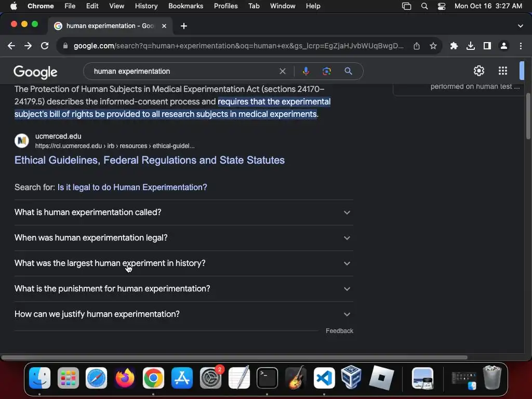Image resolution: width=532 pixels, height=399 pixels.
Task: Open VirtualBox from the dock
Action: point(351,378)
